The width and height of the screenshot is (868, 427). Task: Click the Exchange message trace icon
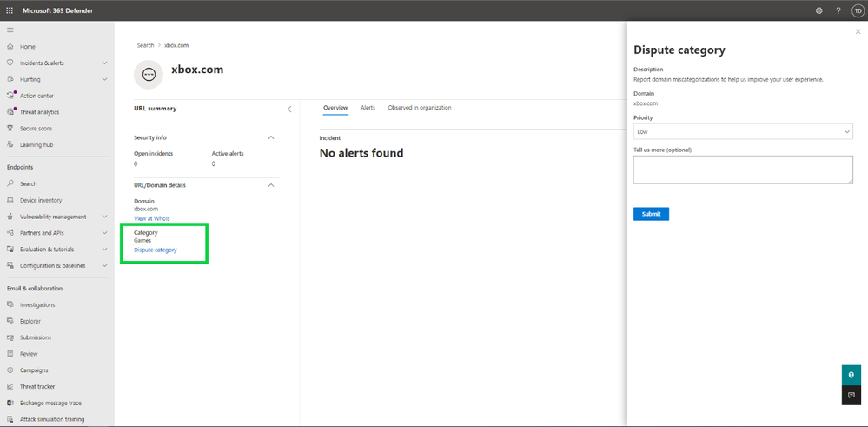click(x=10, y=403)
